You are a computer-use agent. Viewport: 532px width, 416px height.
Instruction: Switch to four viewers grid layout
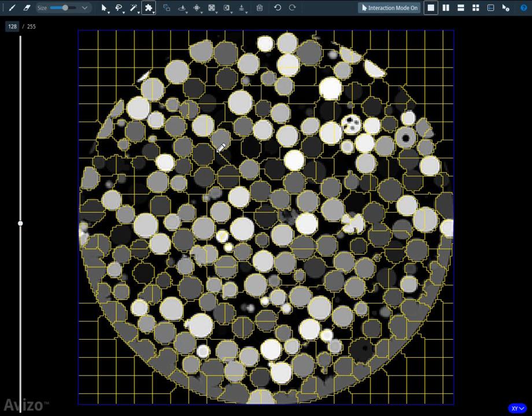pyautogui.click(x=475, y=8)
